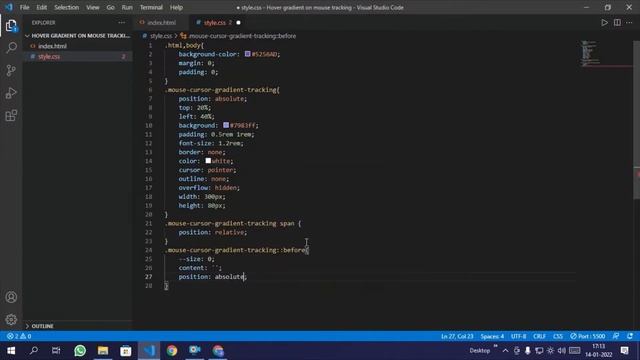Image resolution: width=640 pixels, height=360 pixels.
Task: Click the Desktop toolbar label in taskbar
Action: tap(479, 351)
